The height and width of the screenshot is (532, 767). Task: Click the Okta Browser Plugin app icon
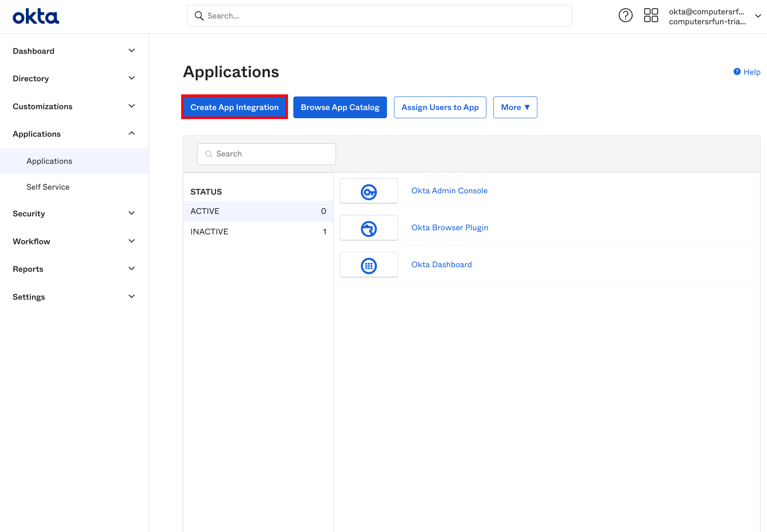tap(369, 227)
